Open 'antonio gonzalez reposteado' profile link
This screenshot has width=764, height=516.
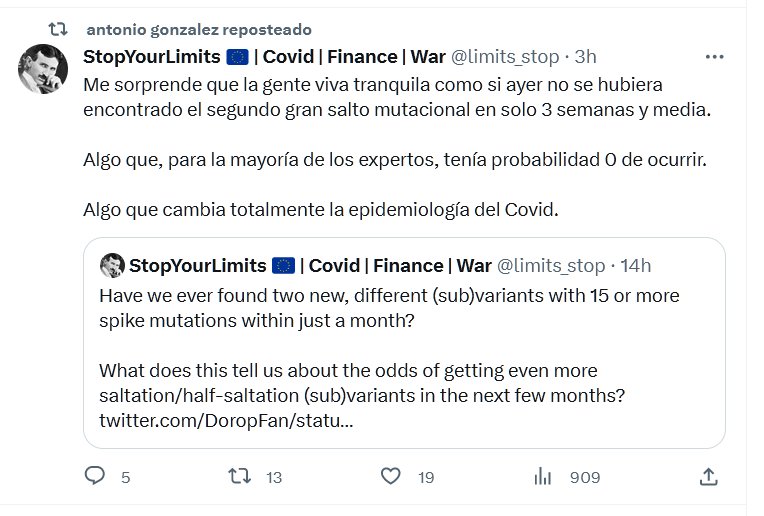199,30
